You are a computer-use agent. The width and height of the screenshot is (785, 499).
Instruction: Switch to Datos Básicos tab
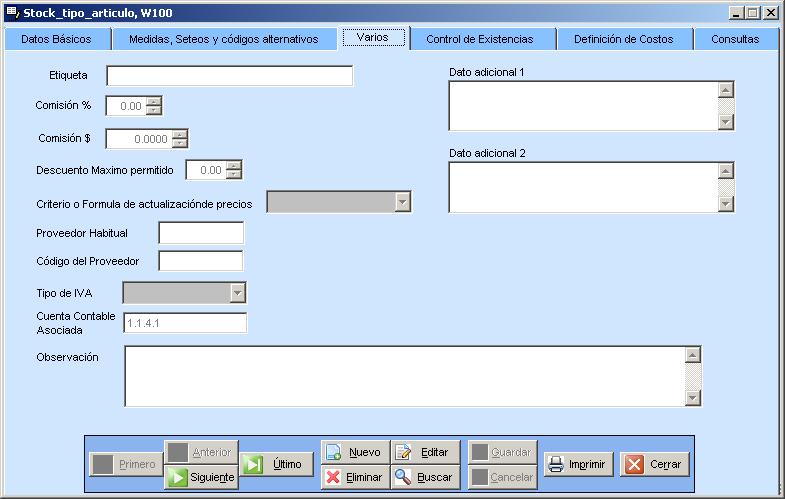click(56, 39)
